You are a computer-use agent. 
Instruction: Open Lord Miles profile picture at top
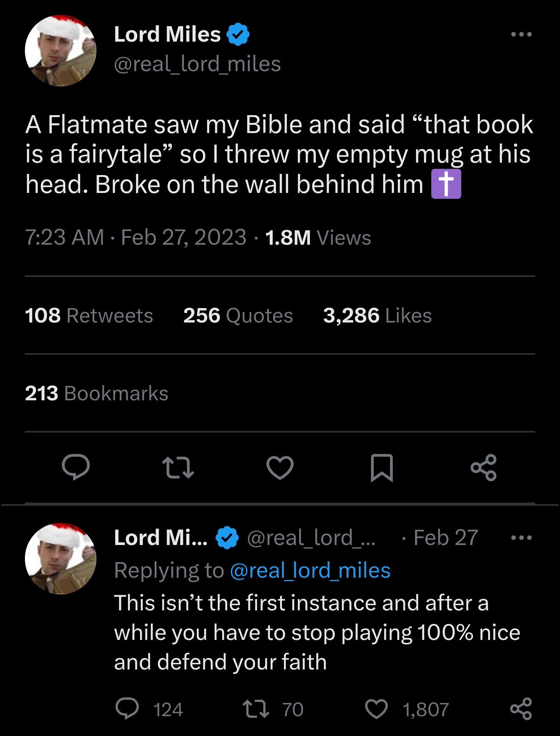61,51
